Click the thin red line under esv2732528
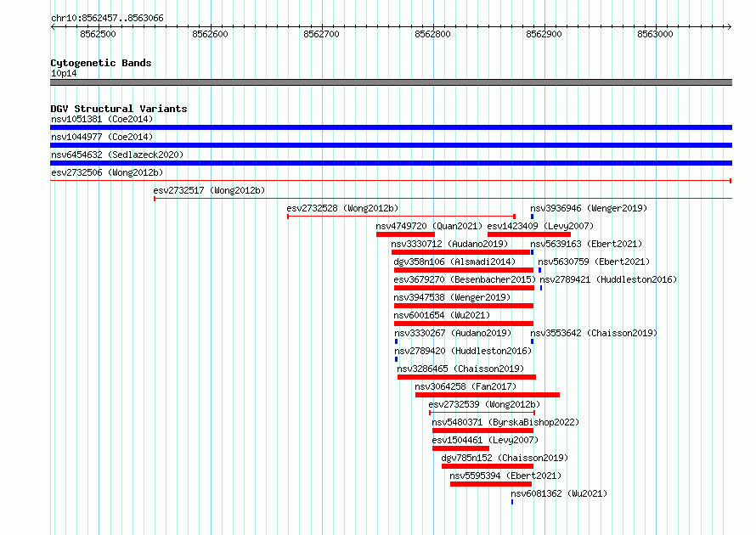The width and height of the screenshot is (756, 535). (x=401, y=217)
